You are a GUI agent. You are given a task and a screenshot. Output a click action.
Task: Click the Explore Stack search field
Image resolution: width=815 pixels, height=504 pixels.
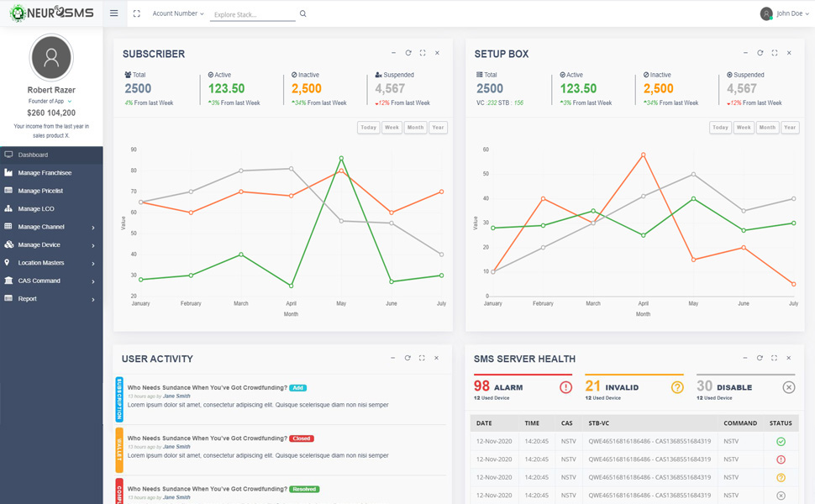[x=252, y=15]
